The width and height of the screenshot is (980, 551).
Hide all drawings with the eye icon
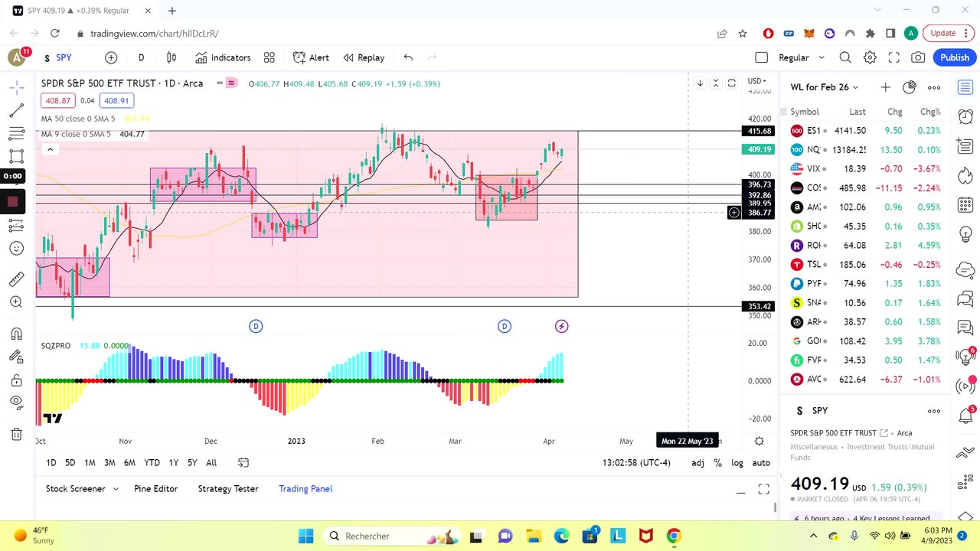click(x=16, y=403)
